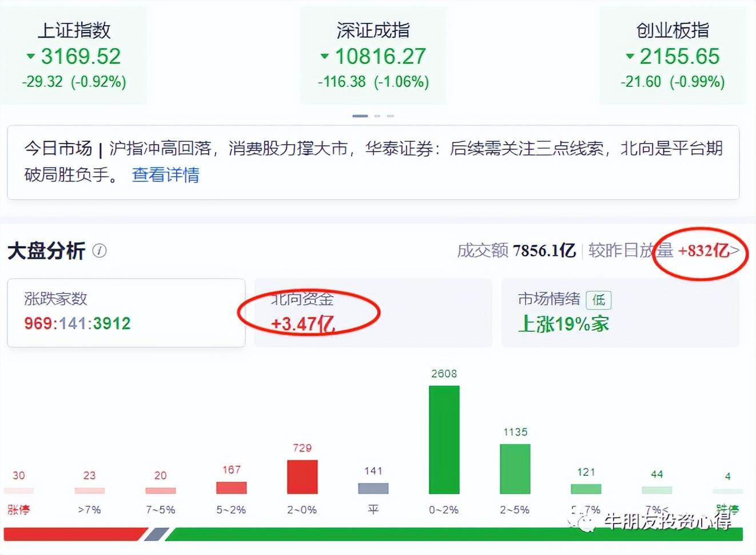Click the -29.32 (-0.92%) change text

point(74,82)
